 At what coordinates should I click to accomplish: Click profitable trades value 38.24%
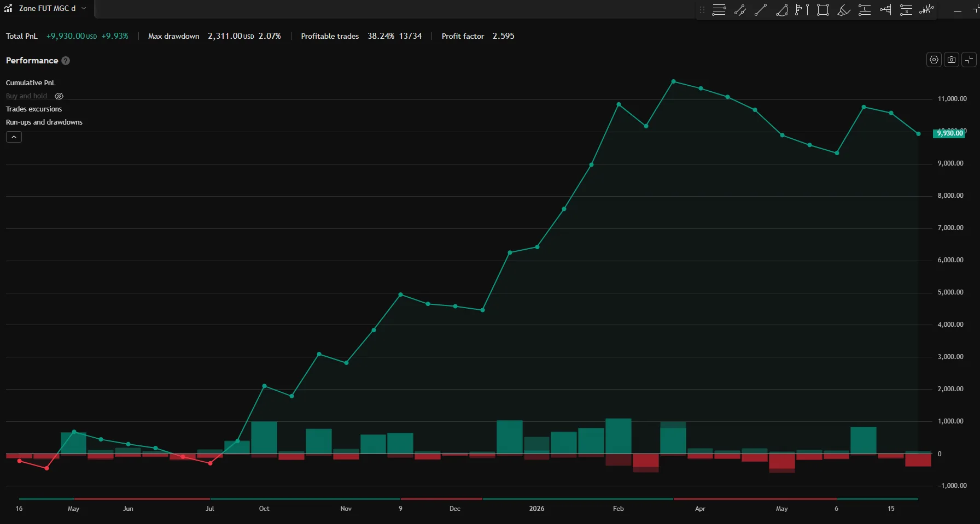(381, 36)
